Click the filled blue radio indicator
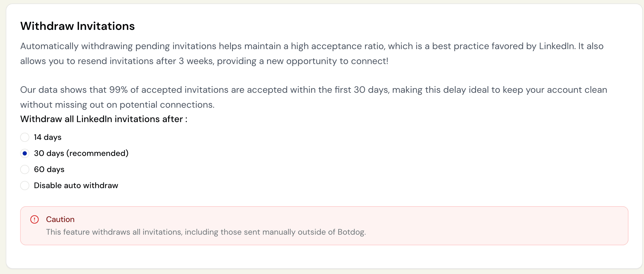The width and height of the screenshot is (644, 274). [x=25, y=153]
